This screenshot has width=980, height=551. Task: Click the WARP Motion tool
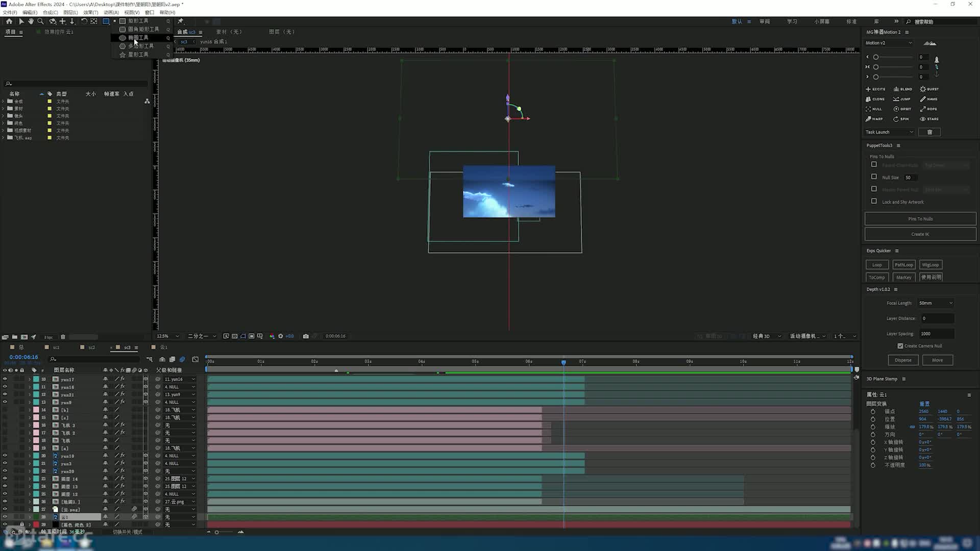point(874,119)
